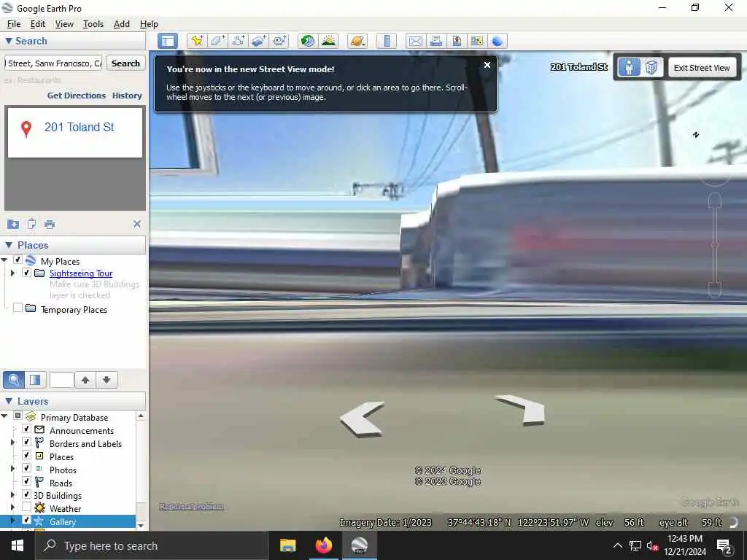Show the ruler tool
This screenshot has height=560, width=747.
387,41
